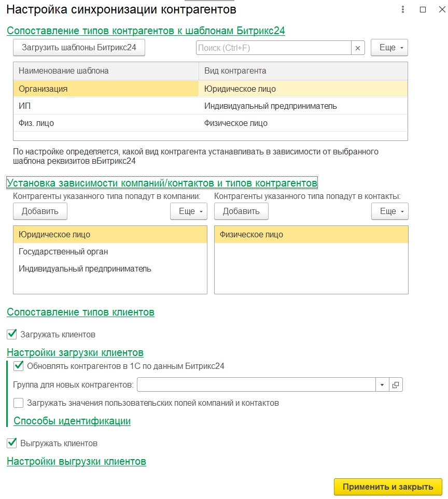The image size is (448, 499).
Task: Click the 'Поиск (Ctrl+F)' search field
Action: [274, 48]
